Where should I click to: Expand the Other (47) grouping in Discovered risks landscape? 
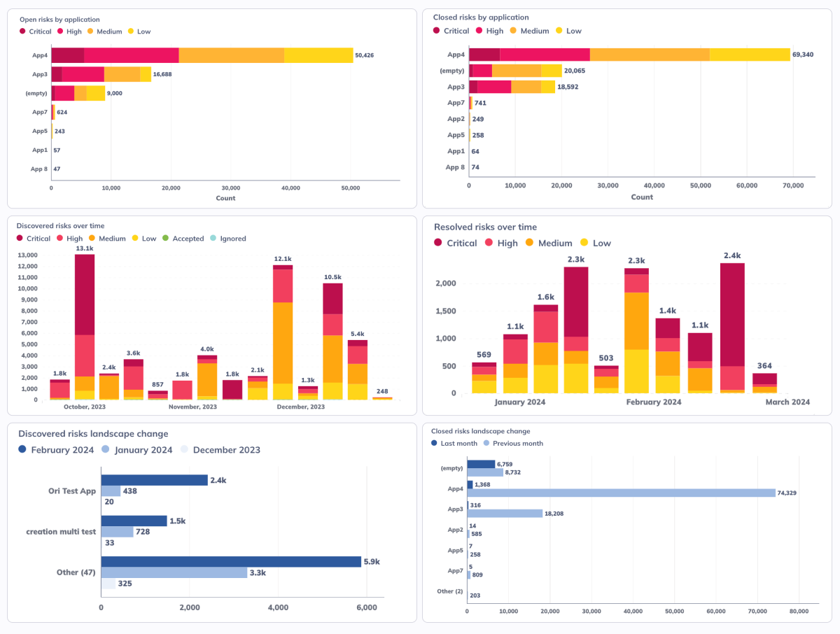[x=76, y=572]
